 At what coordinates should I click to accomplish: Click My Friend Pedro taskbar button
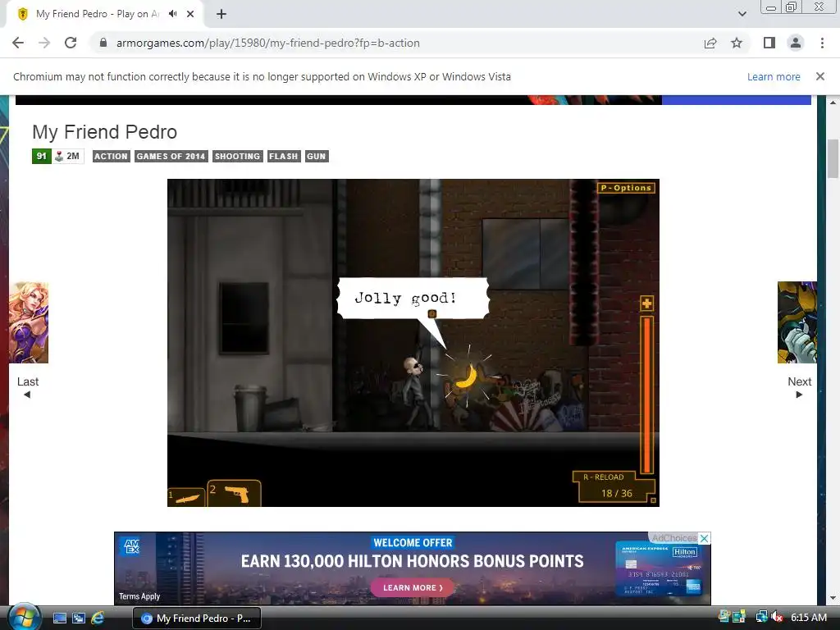[197, 618]
